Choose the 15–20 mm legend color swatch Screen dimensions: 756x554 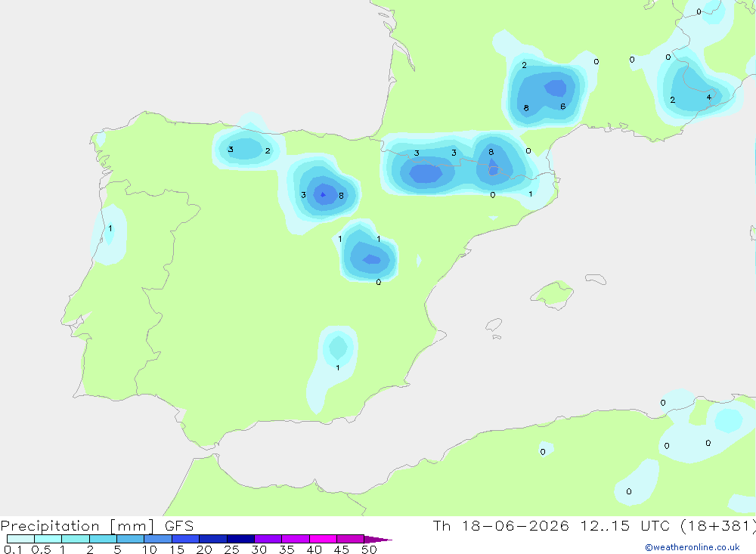(x=186, y=539)
